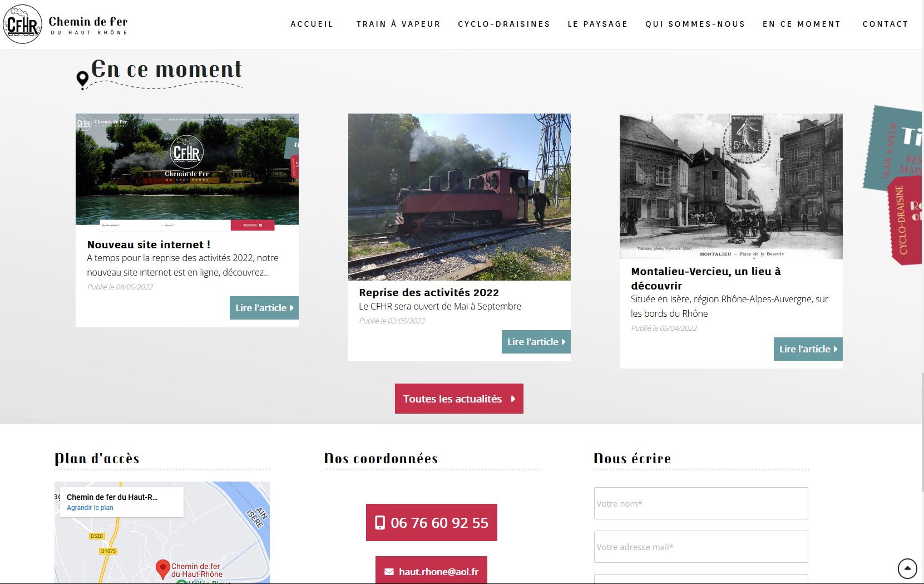Image resolution: width=924 pixels, height=584 pixels.
Task: Go to Train à Vapeur menu
Action: click(398, 24)
